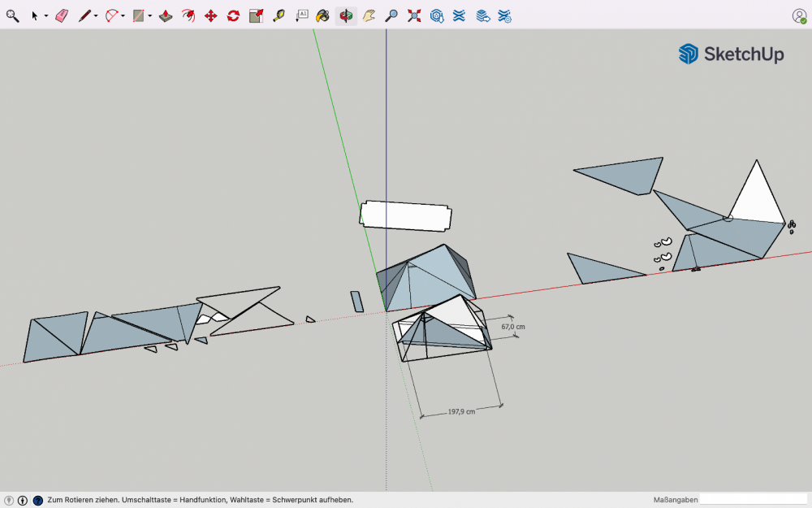This screenshot has height=508, width=812.
Task: Click the Search magnifier in toolbar
Action: (12, 15)
